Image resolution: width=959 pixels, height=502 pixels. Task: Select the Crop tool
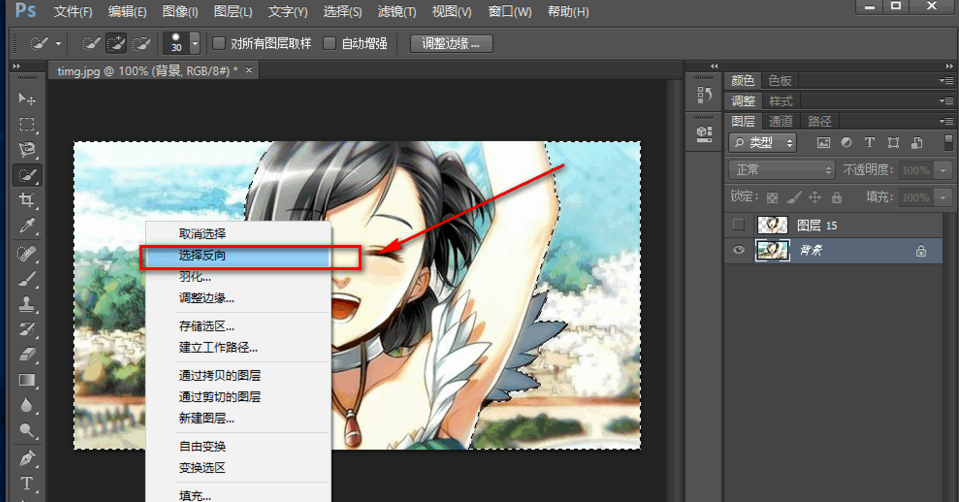(27, 201)
